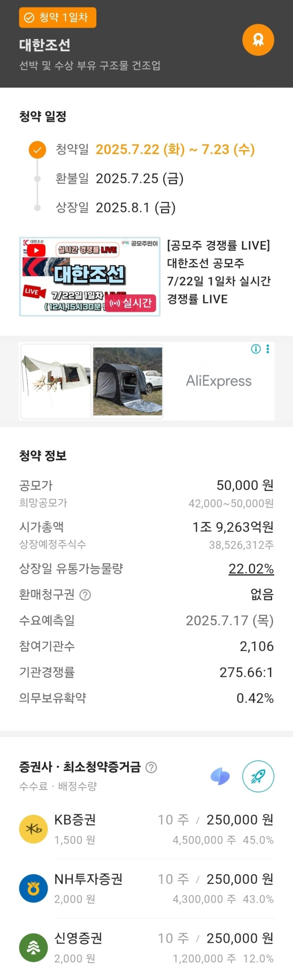The image size is (293, 980).
Task: Select the NH투자증권 brokerage row
Action: pos(163,888)
